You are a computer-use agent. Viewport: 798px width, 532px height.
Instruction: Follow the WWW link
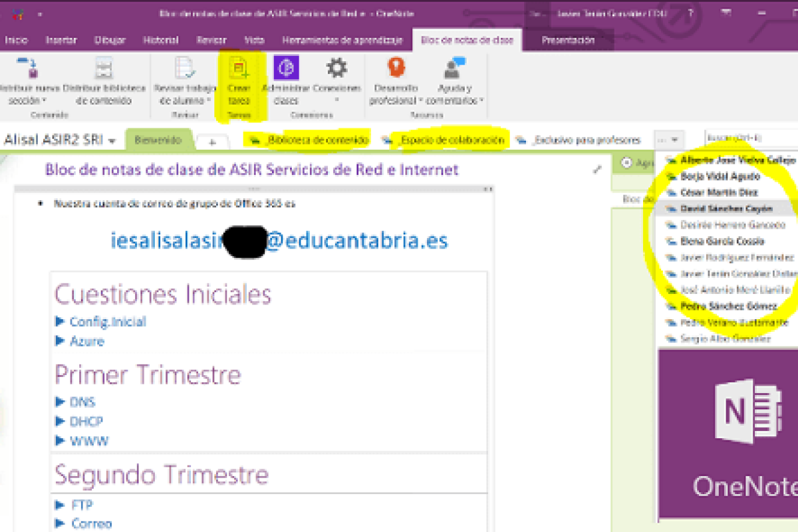[x=89, y=440]
